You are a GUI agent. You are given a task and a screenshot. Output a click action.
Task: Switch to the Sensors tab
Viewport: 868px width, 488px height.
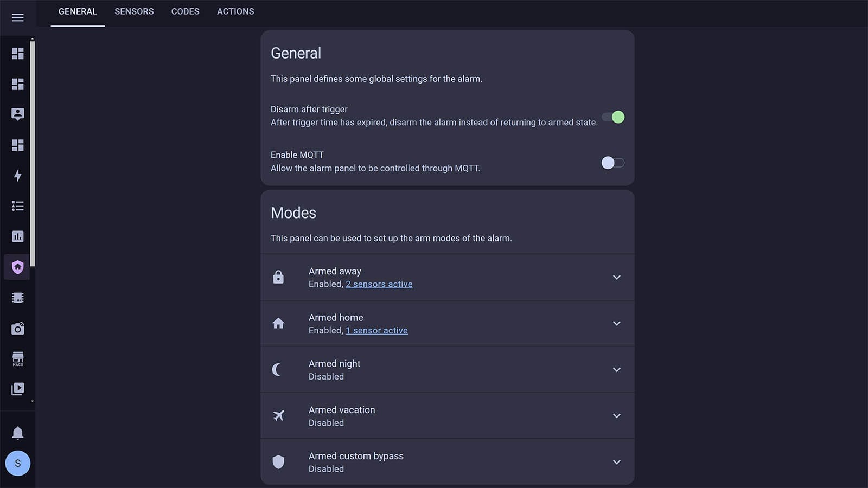pos(134,11)
